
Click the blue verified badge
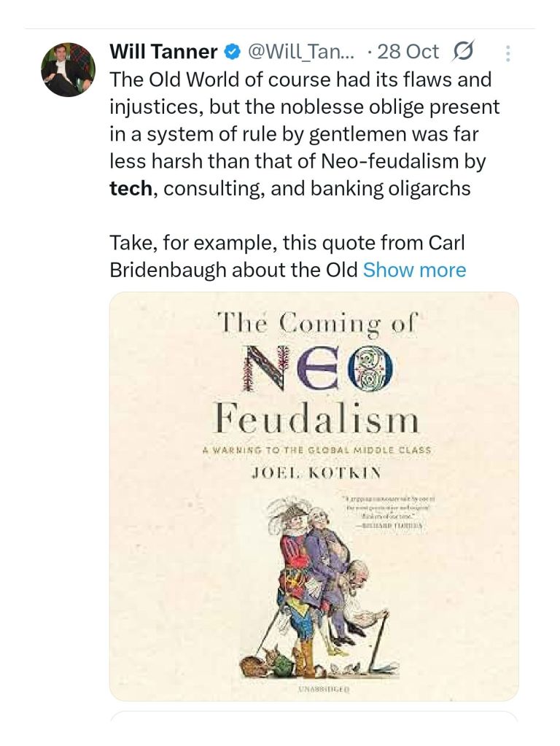coord(233,52)
